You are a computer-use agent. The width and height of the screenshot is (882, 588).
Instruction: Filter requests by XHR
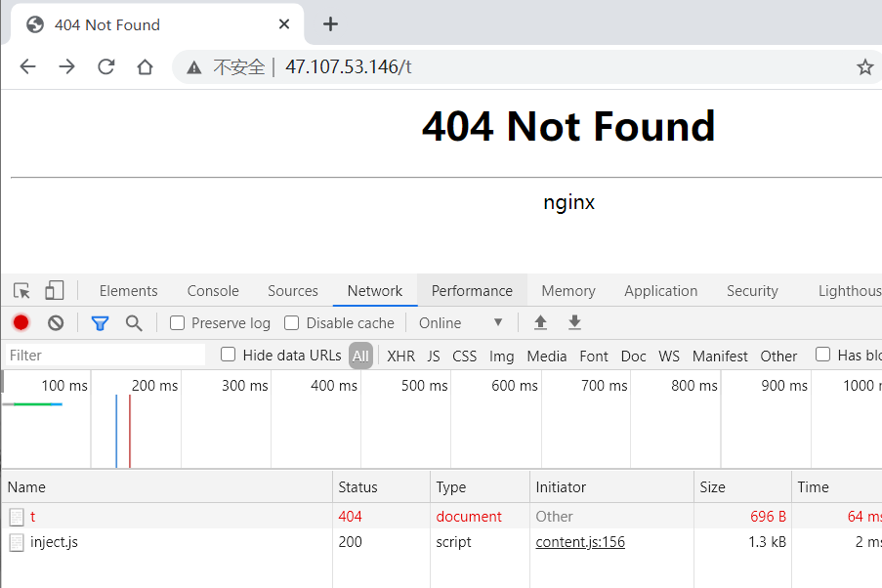[x=400, y=357]
